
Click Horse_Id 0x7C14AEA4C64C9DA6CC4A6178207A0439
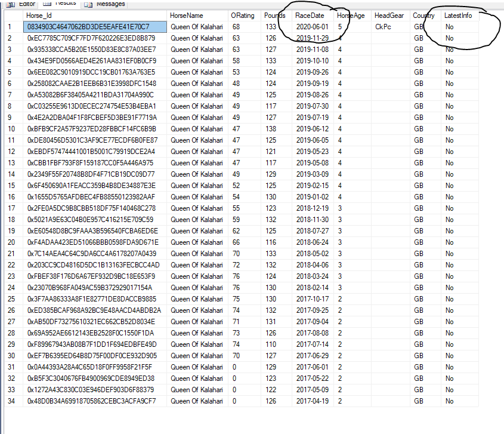coord(95,254)
